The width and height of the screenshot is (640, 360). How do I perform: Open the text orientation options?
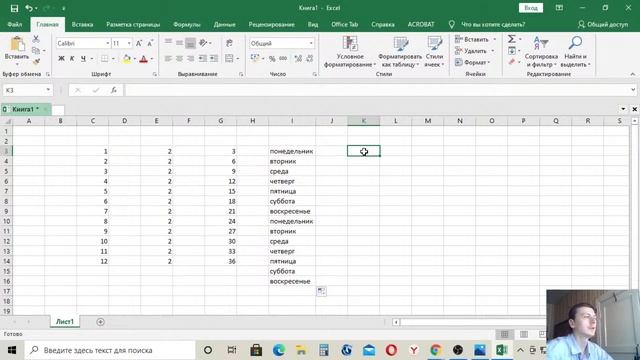pos(204,43)
